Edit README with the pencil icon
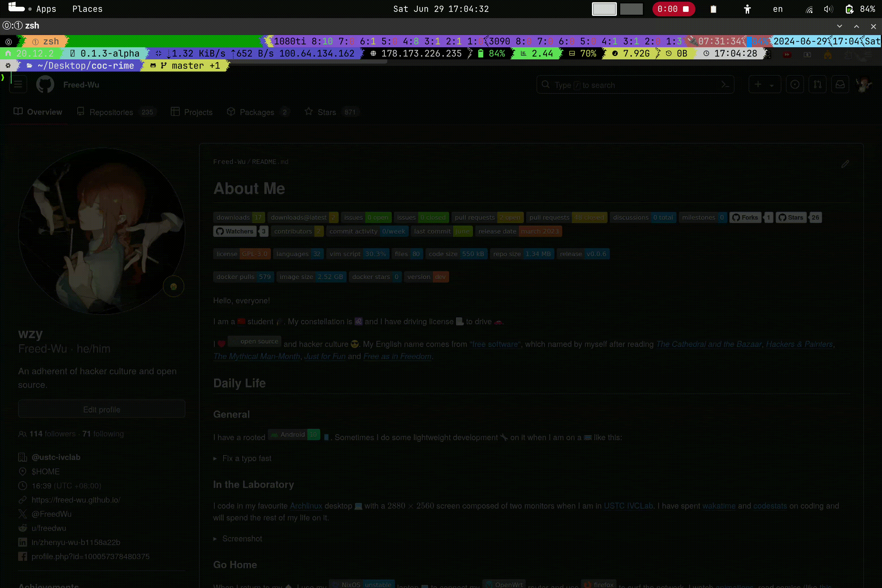This screenshot has width=882, height=588. 845,164
